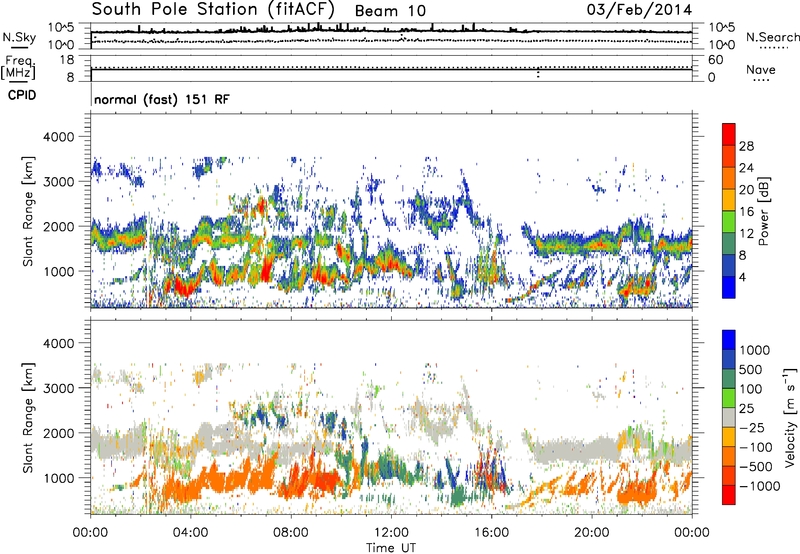The image size is (800, 554).
Task: Click the "20:00" time axis tick label
Action: 592,533
